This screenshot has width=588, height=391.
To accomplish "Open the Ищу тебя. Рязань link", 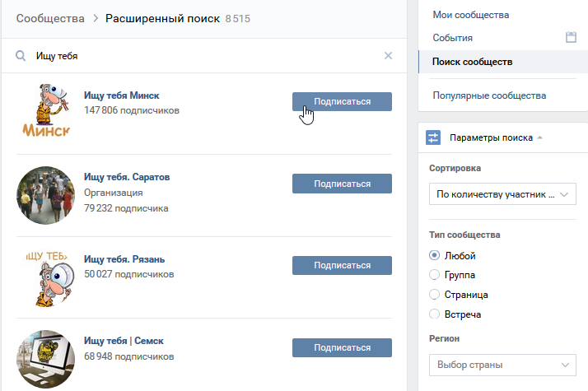I will click(124, 260).
